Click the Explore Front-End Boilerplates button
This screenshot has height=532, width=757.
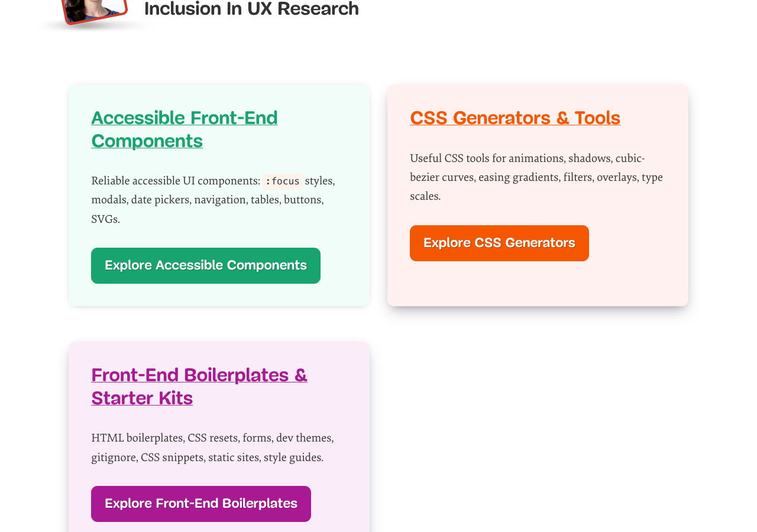coord(201,504)
